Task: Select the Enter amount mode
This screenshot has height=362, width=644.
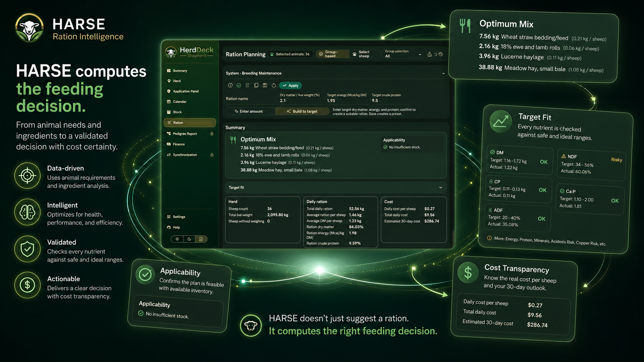Action: (251, 111)
